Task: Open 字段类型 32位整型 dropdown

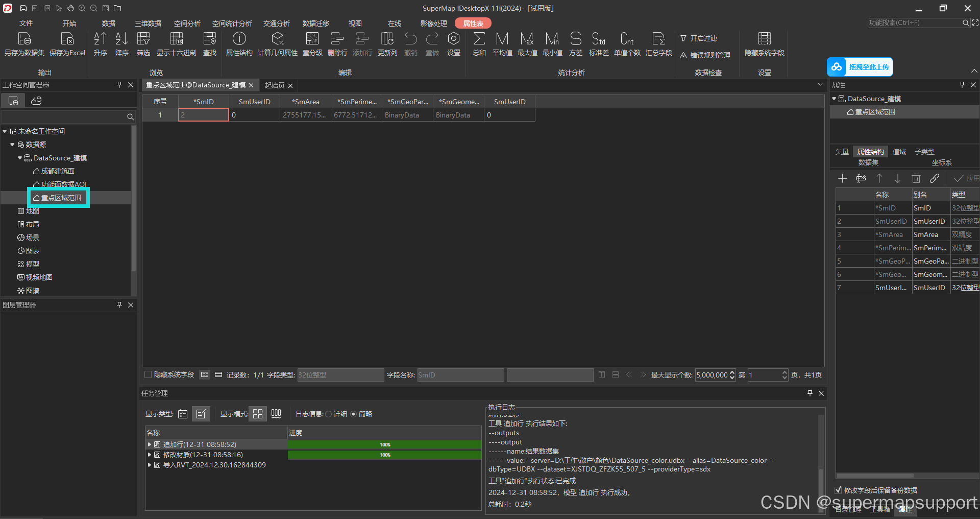Action: click(340, 375)
